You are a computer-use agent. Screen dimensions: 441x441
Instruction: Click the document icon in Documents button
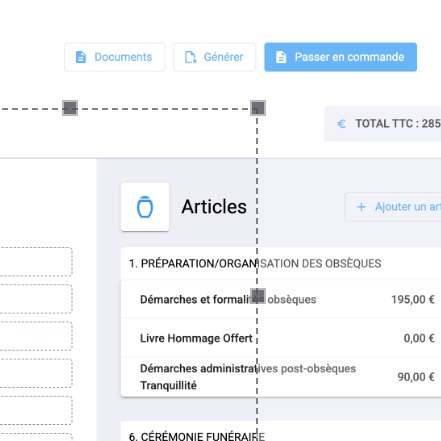tap(81, 57)
